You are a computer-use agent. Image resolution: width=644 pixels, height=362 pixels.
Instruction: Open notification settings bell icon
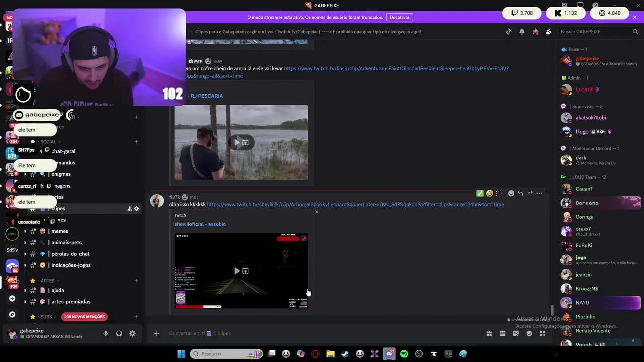pyautogui.click(x=522, y=31)
